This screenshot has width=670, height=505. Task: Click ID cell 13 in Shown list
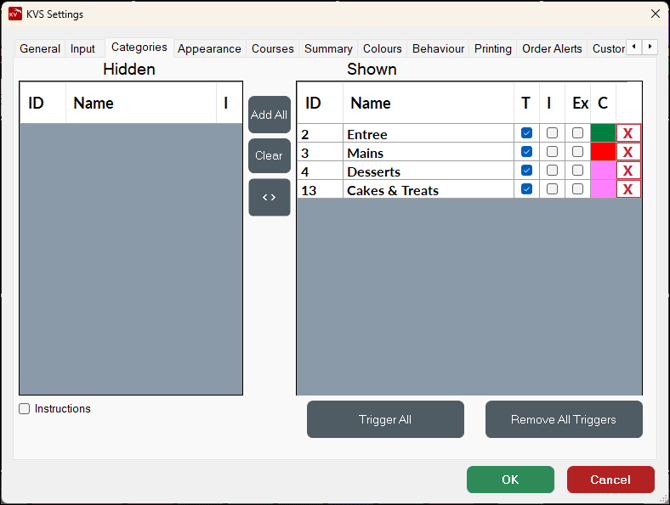coord(320,189)
